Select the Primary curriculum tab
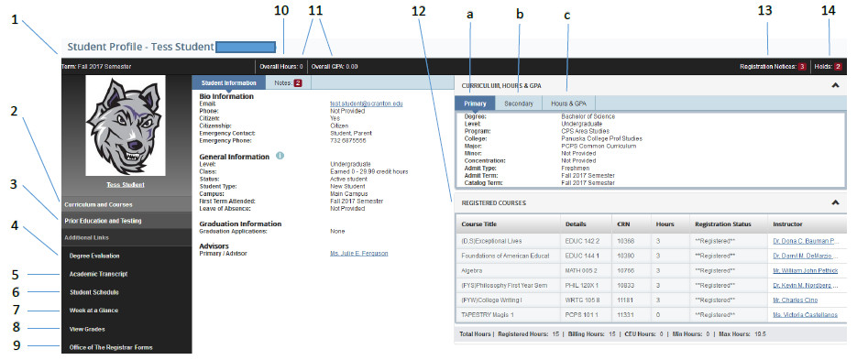 coord(475,104)
